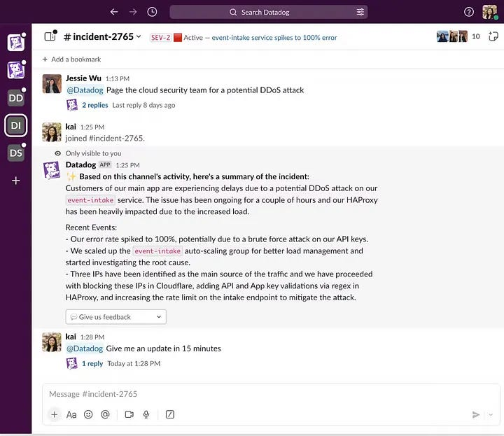Click the APP badge

pyautogui.click(x=105, y=164)
